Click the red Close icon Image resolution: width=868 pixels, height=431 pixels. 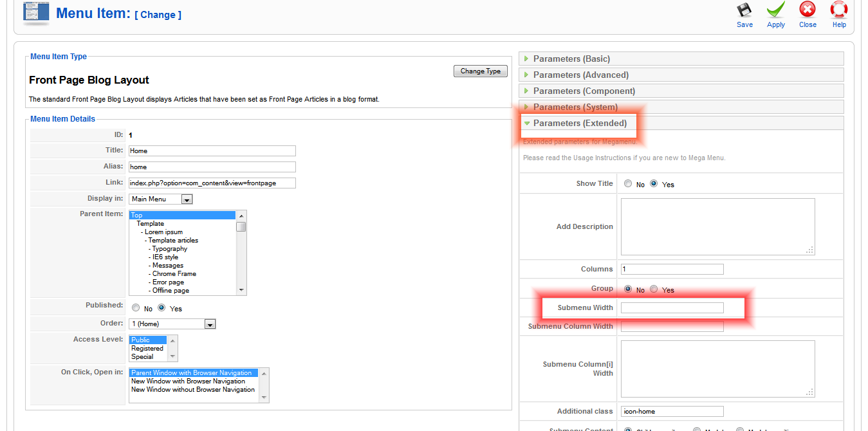[x=808, y=10]
